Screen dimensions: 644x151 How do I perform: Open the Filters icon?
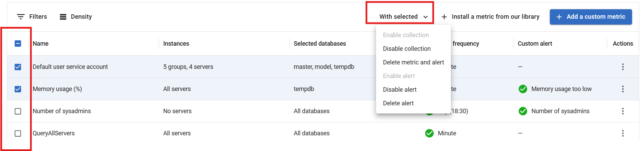21,17
